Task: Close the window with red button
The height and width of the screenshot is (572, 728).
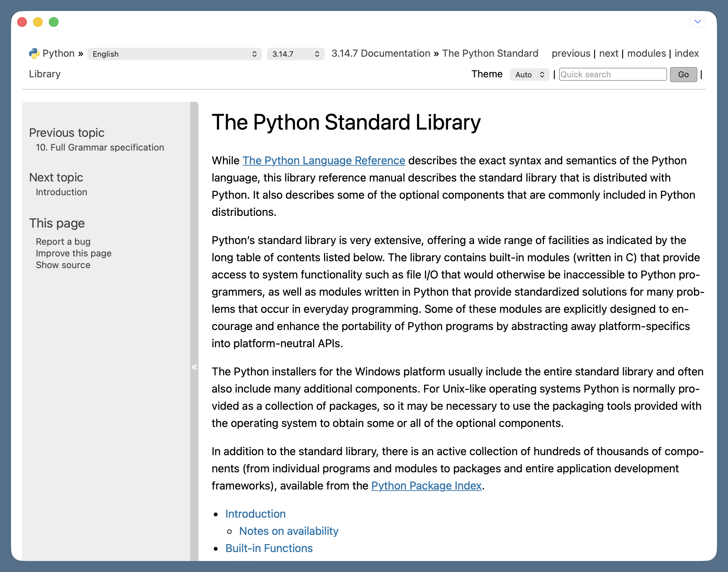Action: (22, 22)
